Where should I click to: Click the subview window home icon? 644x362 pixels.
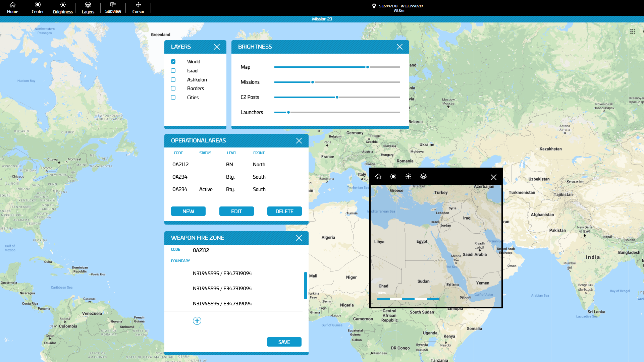378,176
